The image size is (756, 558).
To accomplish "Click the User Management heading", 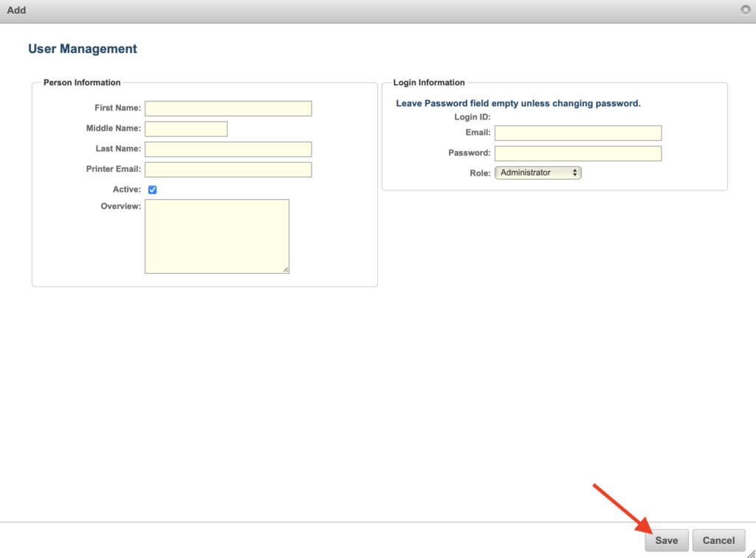I will pyautogui.click(x=83, y=49).
